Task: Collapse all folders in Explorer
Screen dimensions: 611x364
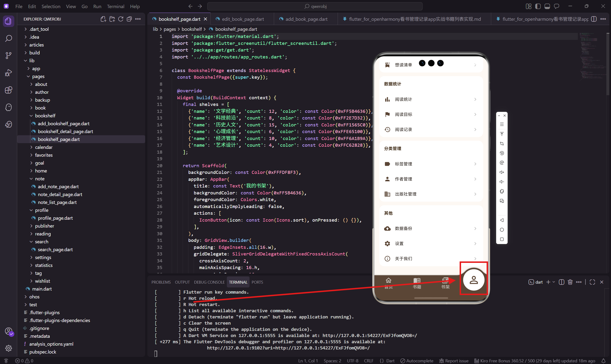Action: coord(129,19)
